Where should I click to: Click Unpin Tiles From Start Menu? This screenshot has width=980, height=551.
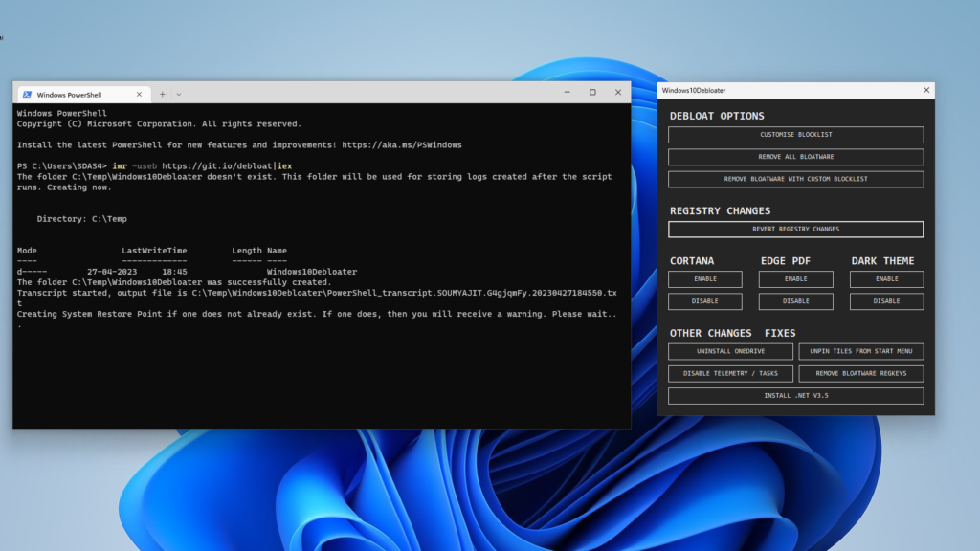[861, 351]
